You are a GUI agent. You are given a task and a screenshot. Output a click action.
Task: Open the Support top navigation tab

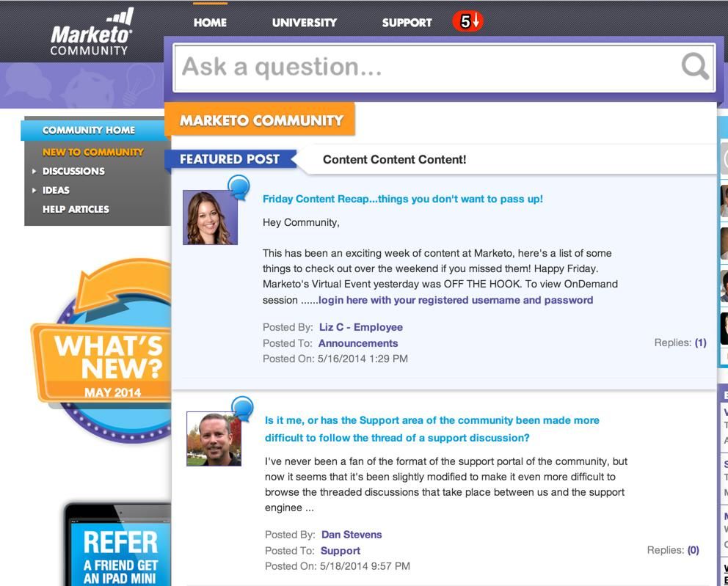tap(407, 22)
